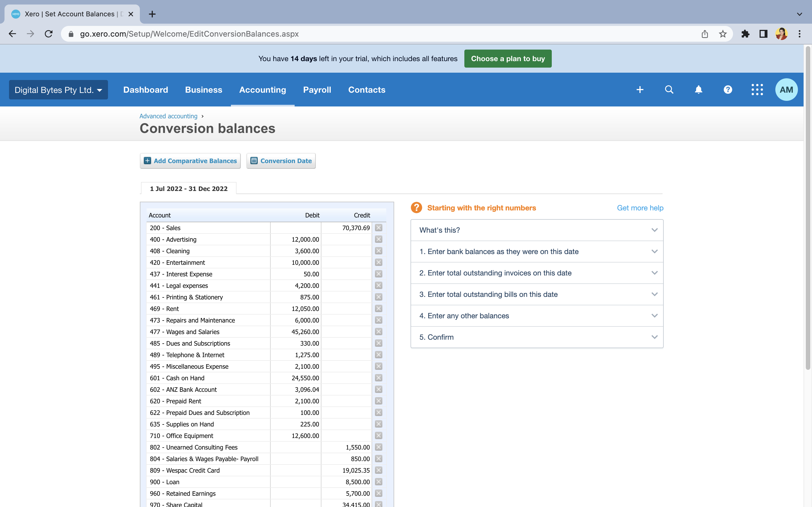Click the Conversion Date button
This screenshot has height=507, width=812.
tap(281, 161)
